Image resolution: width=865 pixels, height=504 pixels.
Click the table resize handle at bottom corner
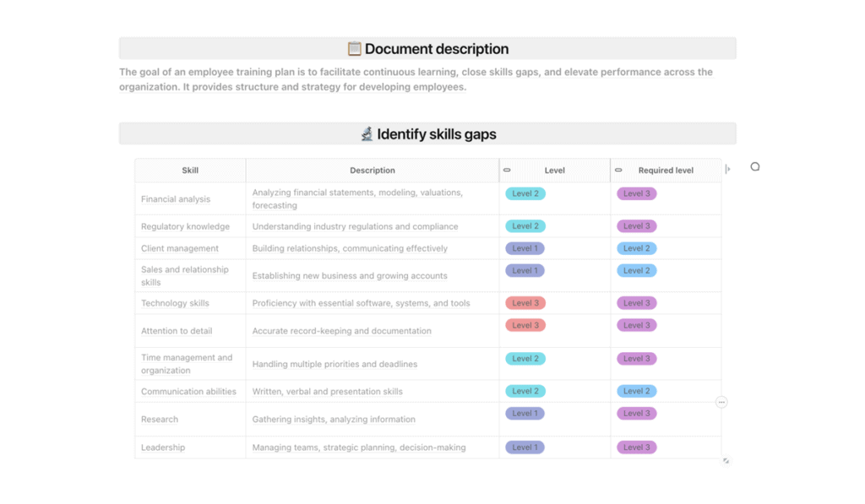point(726,460)
